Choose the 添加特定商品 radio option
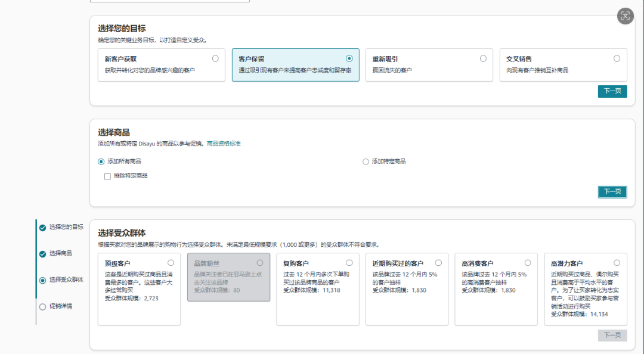The image size is (644, 354). (x=366, y=162)
